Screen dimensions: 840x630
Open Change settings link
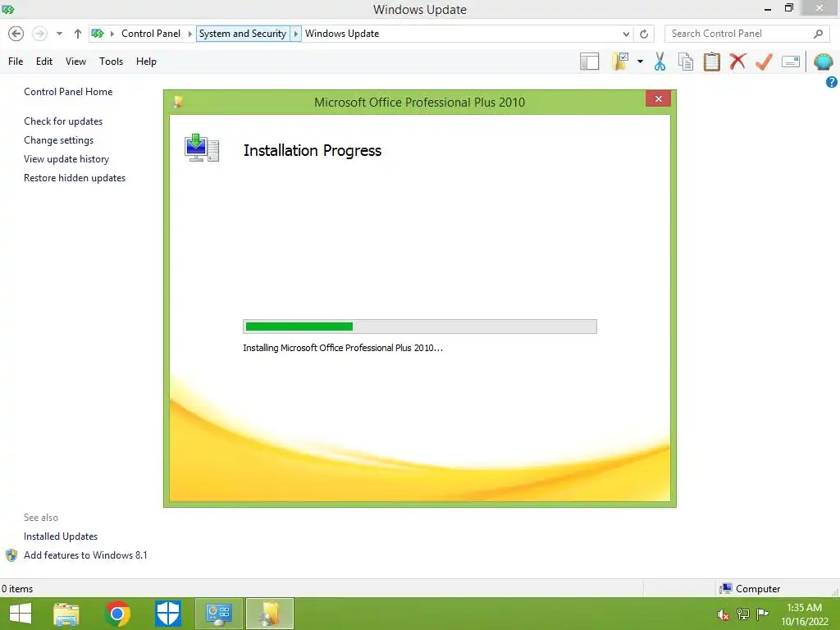click(58, 140)
